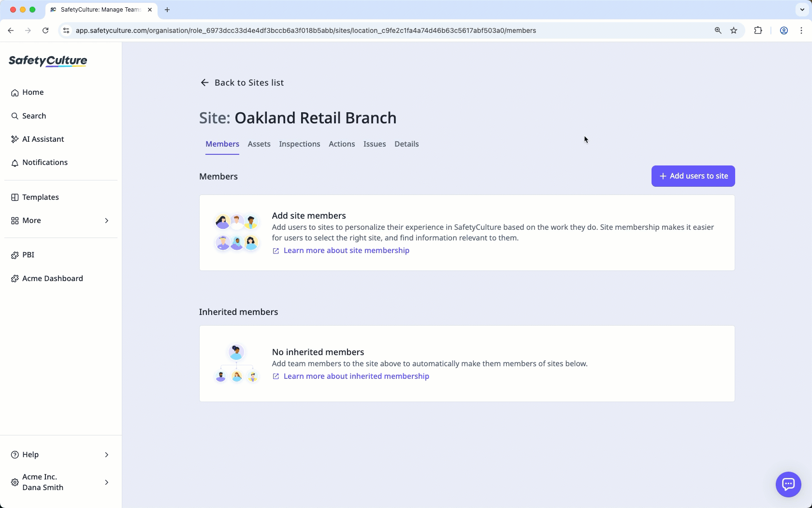812x508 pixels.
Task: Click the More grid icon
Action: (15, 221)
